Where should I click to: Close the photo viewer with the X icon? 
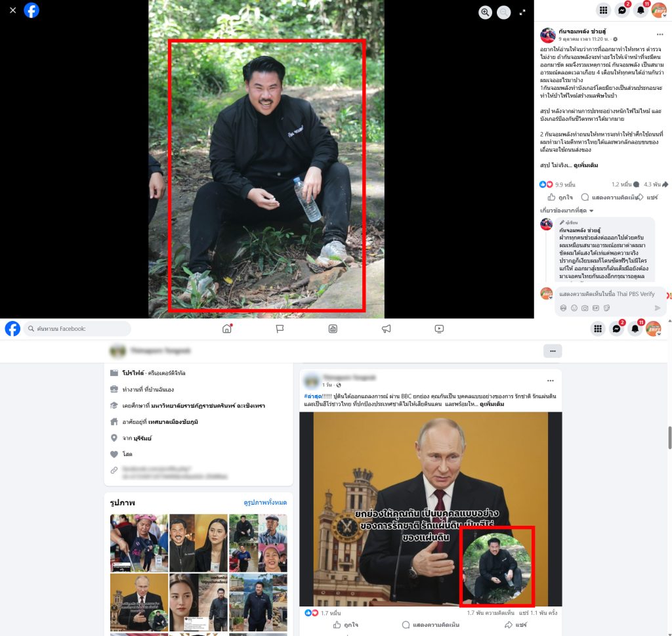tap(12, 11)
